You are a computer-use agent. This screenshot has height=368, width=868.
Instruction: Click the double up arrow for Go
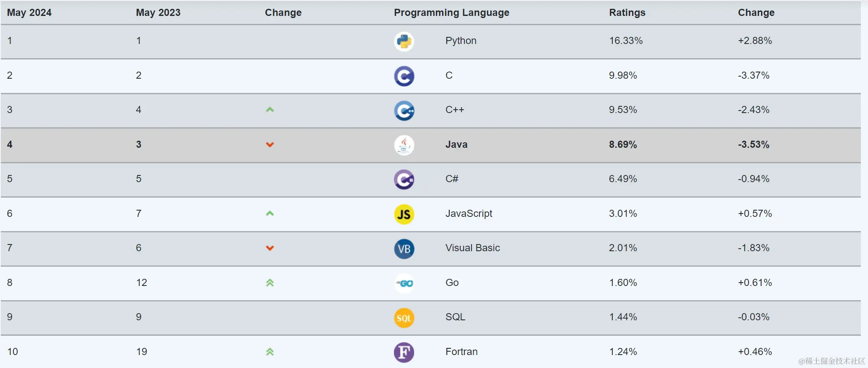click(270, 283)
